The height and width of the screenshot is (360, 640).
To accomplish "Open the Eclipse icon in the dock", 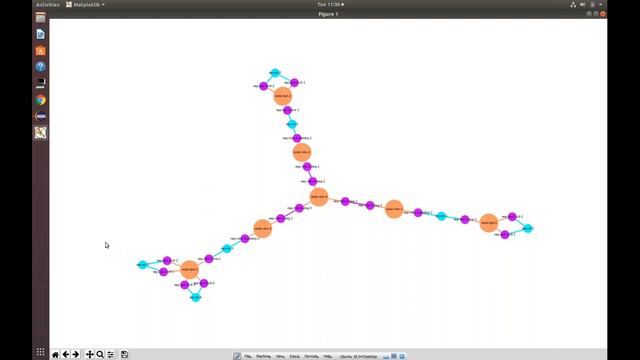I will (40, 116).
